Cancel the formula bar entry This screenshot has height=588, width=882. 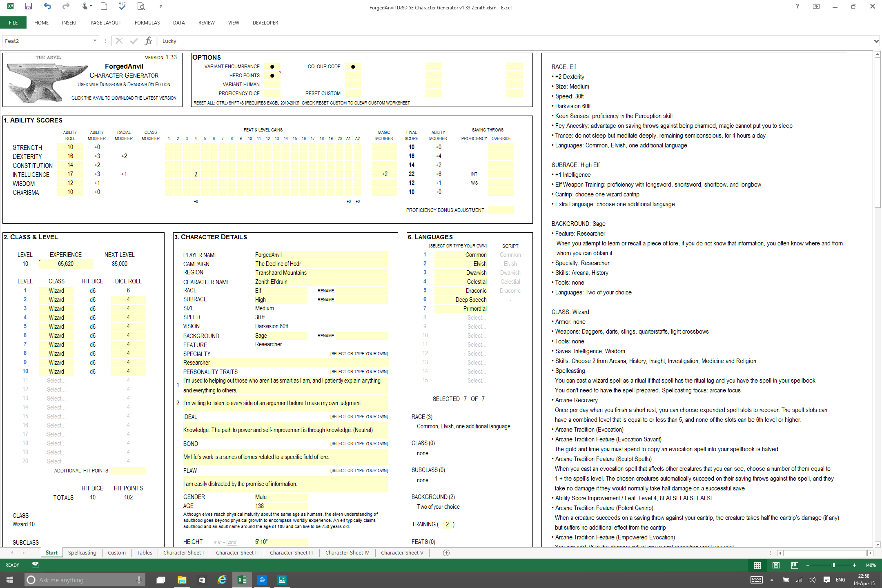[x=119, y=41]
